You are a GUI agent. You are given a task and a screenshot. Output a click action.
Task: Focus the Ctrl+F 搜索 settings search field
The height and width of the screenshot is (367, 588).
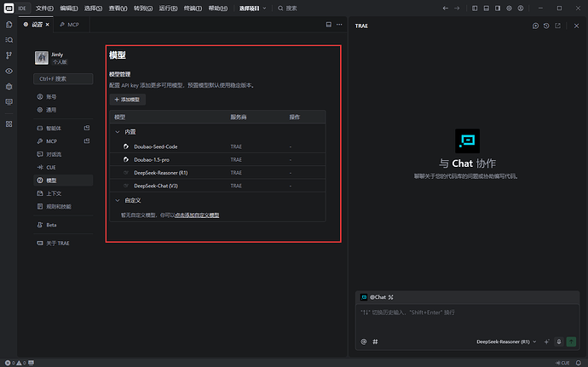point(63,78)
